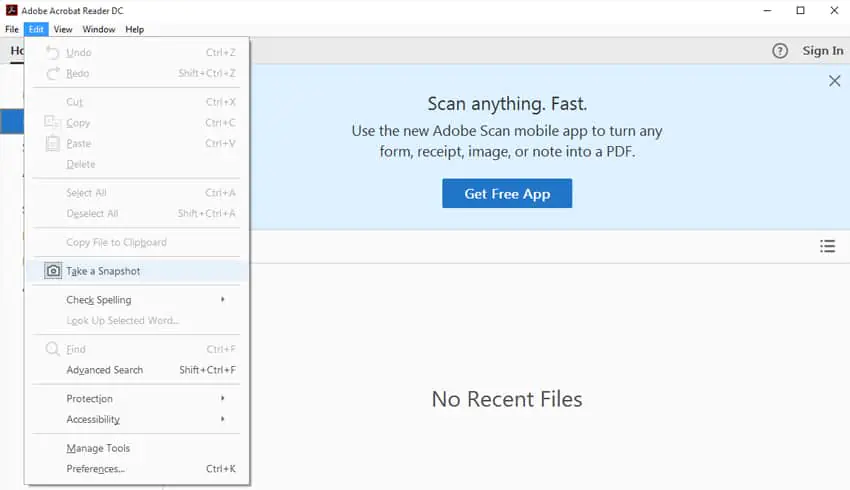The image size is (850, 490).
Task: Open the View menu
Action: click(63, 29)
